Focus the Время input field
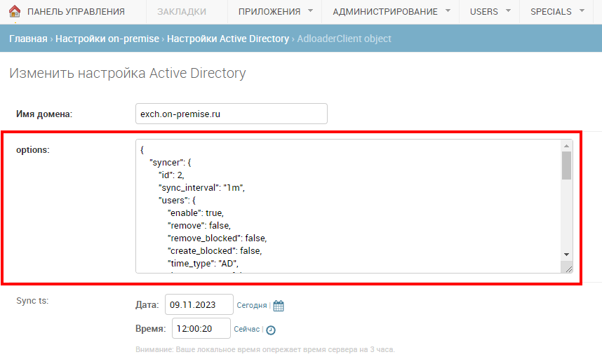 [x=201, y=328]
